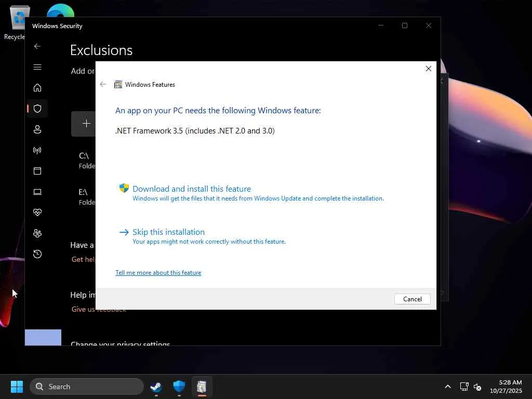This screenshot has width=532, height=399.
Task: Click the arrow icon beside Skip installation
Action: (124, 232)
